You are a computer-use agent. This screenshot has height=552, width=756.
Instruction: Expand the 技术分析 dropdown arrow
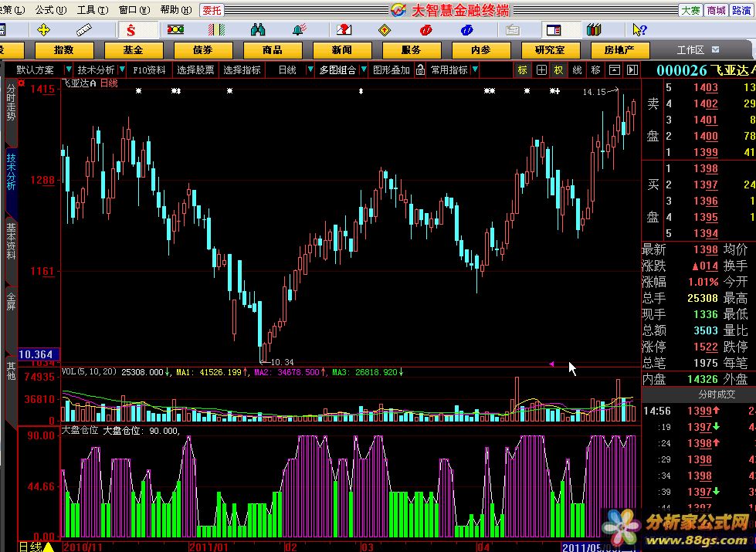(122, 69)
